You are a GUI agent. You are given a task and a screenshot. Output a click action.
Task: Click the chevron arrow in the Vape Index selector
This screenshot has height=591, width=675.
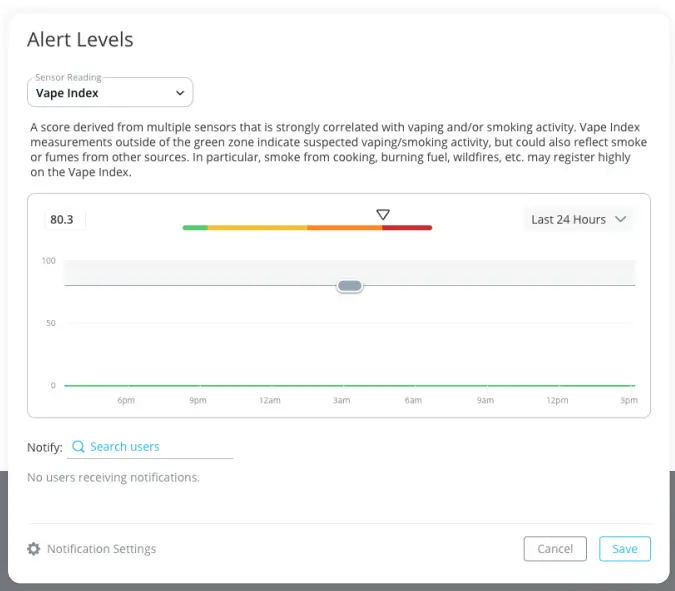(180, 93)
